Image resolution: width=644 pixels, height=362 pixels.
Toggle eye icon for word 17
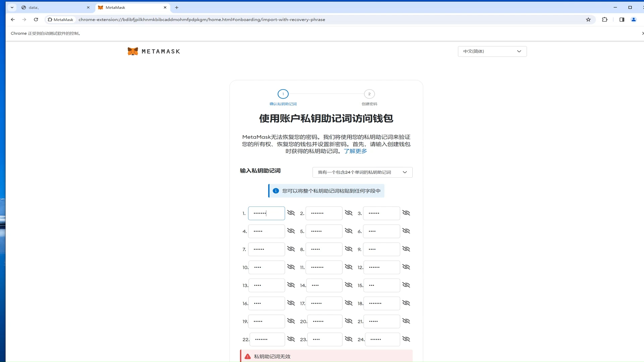[348, 303]
